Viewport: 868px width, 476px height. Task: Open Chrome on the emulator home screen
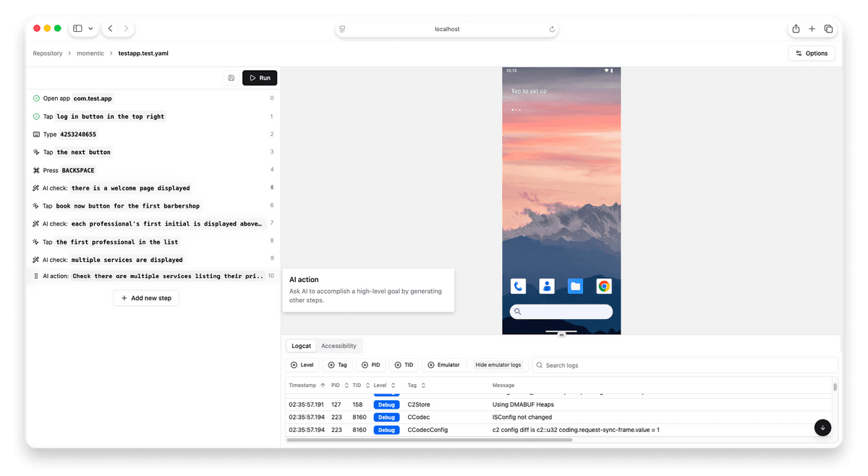(x=604, y=286)
